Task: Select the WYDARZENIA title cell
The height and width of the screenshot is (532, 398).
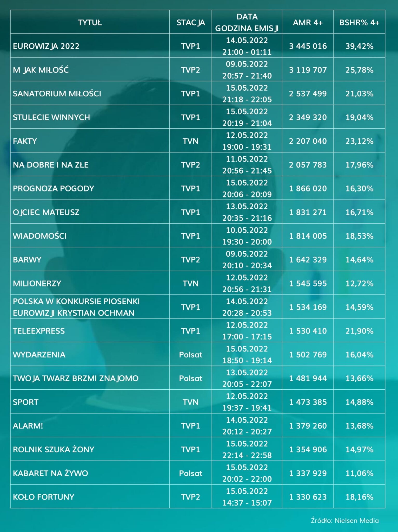Action: (x=39, y=355)
